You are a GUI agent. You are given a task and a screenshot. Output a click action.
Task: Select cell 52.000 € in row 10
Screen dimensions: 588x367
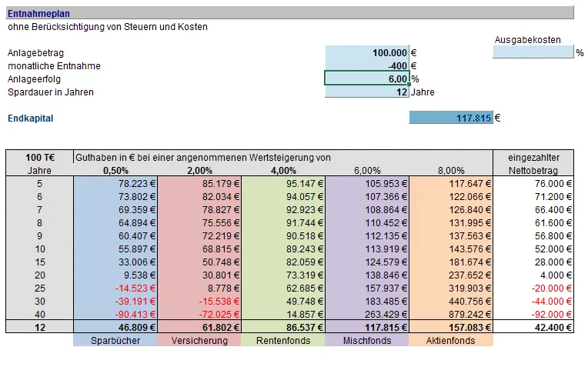coord(533,249)
